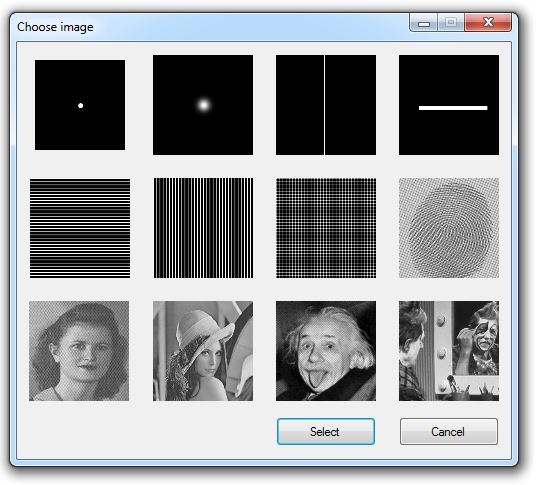Pick the halftone woman portrait image
536x485 pixels.
coord(79,351)
